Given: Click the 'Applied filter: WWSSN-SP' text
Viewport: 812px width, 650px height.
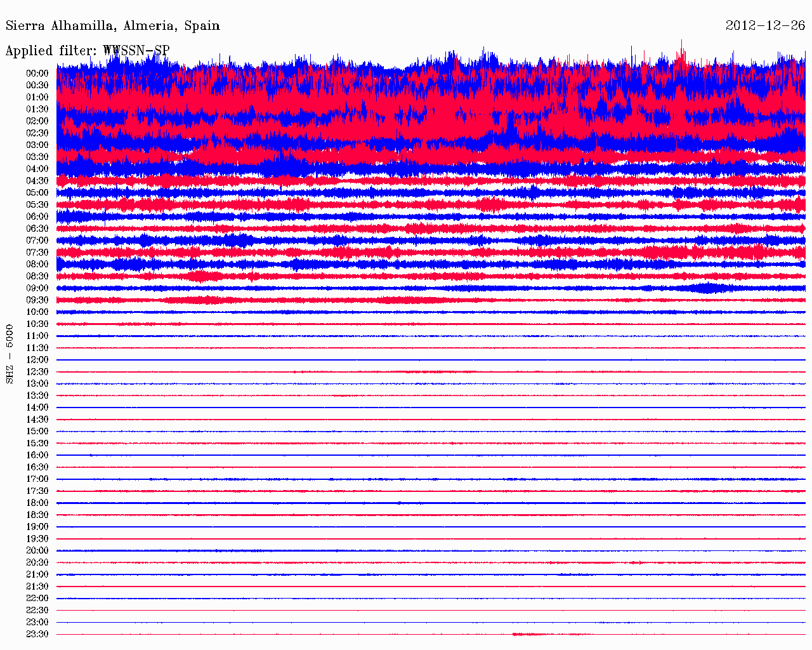Looking at the screenshot, I should [x=88, y=51].
